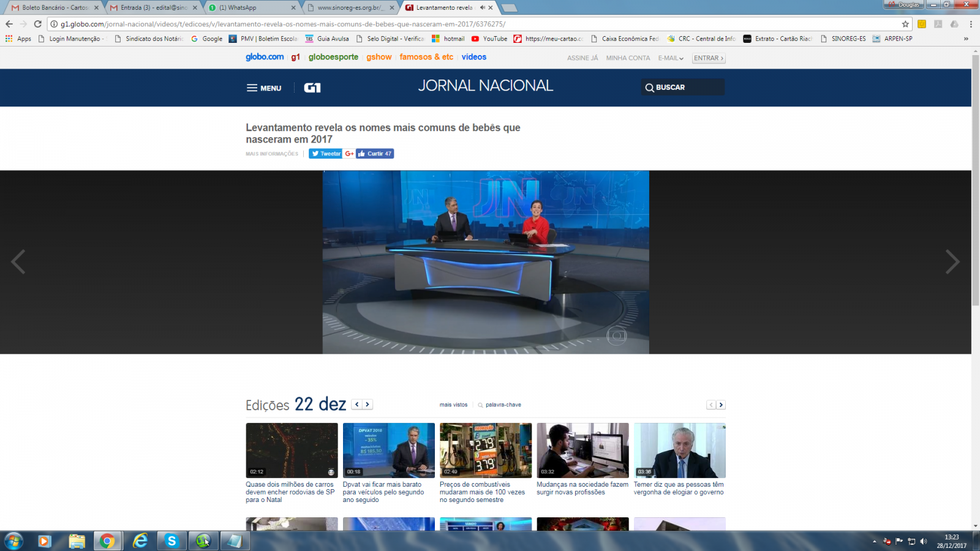
Task: Click the JORNAL NACIONAL title
Action: click(x=486, y=86)
